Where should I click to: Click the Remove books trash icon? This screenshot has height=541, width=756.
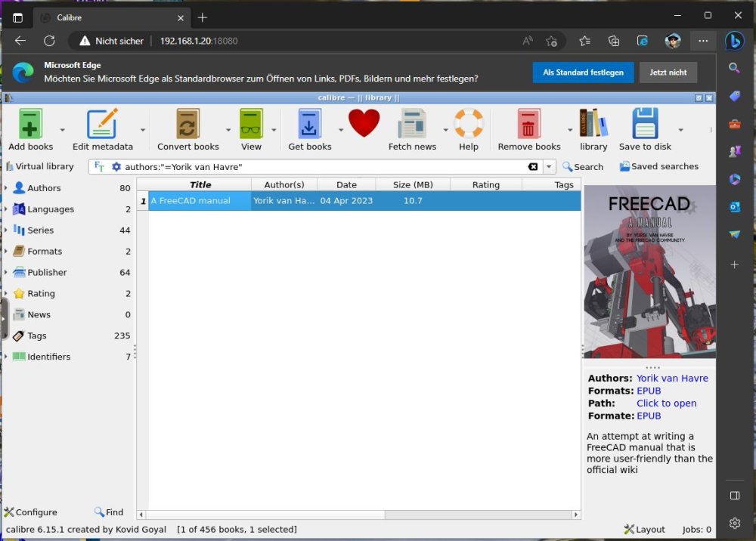[x=528, y=124]
